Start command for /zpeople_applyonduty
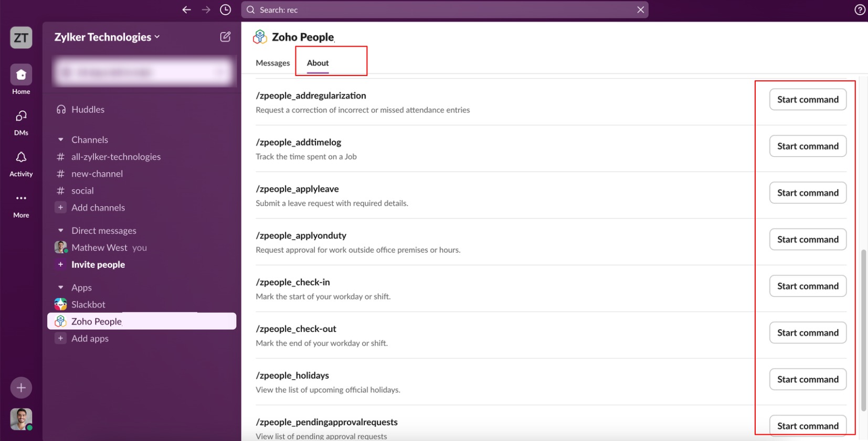The image size is (868, 441). click(x=808, y=240)
